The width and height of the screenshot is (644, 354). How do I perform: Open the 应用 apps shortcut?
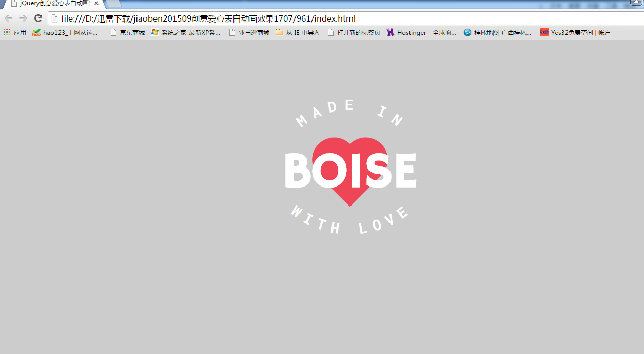pyautogui.click(x=15, y=32)
